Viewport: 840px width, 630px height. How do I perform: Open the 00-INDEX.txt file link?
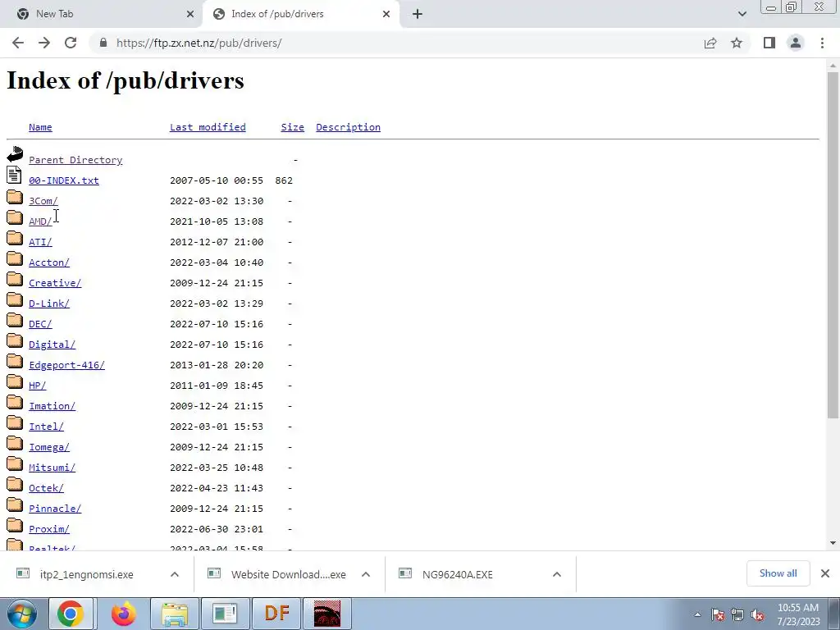pos(64,180)
